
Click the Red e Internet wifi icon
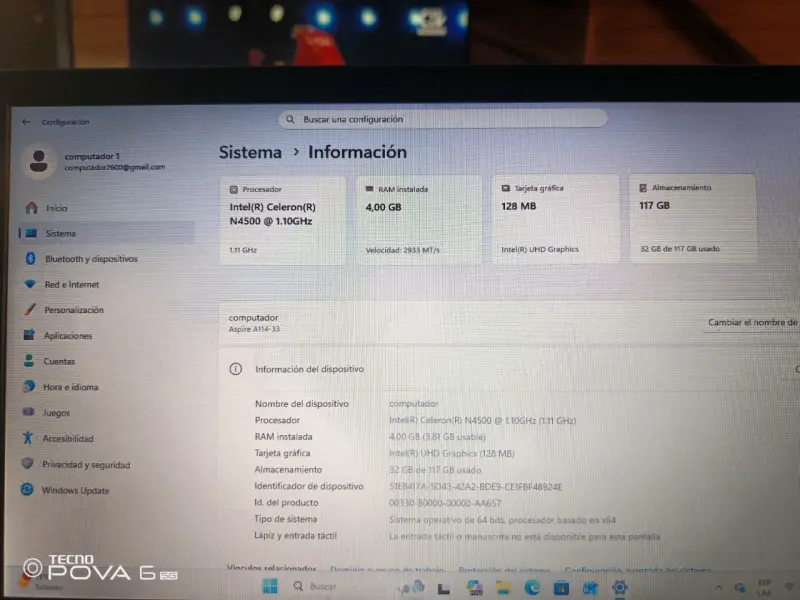click(x=30, y=284)
